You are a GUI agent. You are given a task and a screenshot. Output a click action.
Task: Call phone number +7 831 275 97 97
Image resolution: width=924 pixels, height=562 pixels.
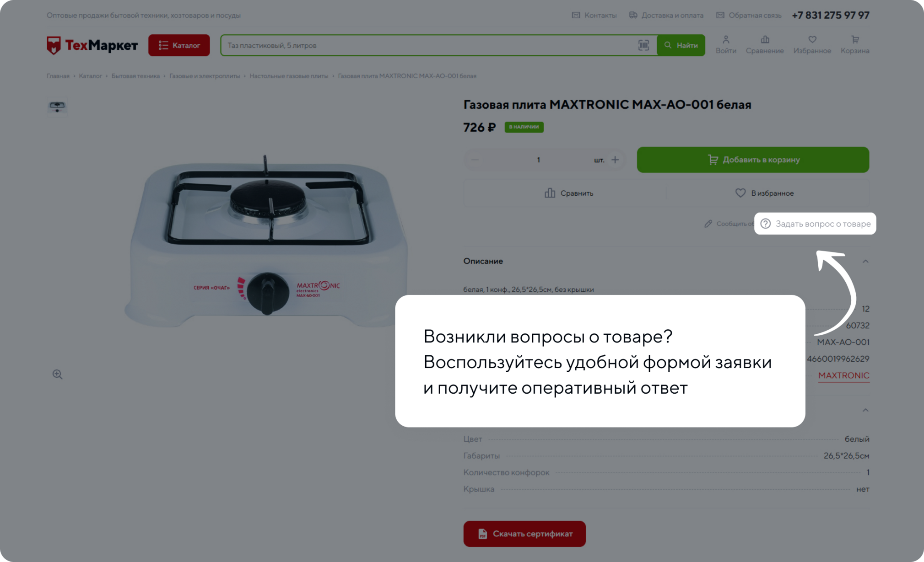coord(830,15)
